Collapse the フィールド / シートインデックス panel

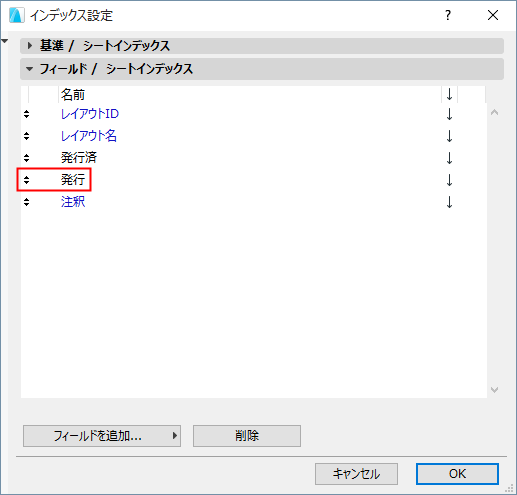(30, 69)
